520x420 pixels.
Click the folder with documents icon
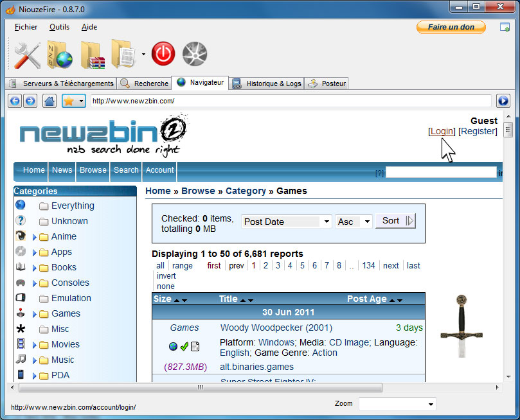click(123, 54)
